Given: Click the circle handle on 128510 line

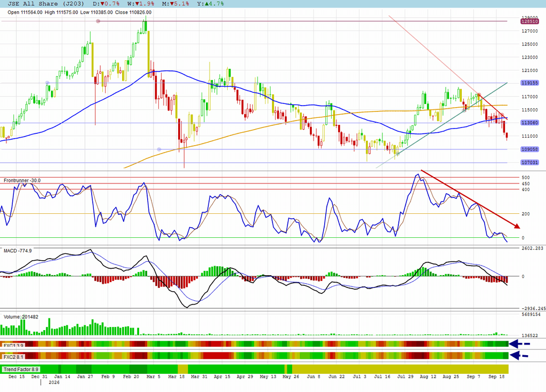Looking at the screenshot, I should [98, 21].
